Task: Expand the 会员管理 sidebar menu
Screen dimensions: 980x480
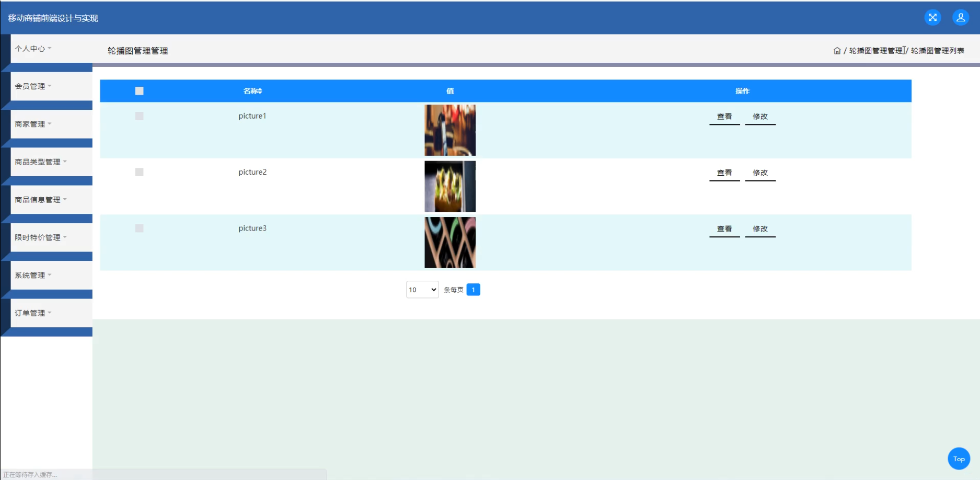Action: [x=51, y=86]
